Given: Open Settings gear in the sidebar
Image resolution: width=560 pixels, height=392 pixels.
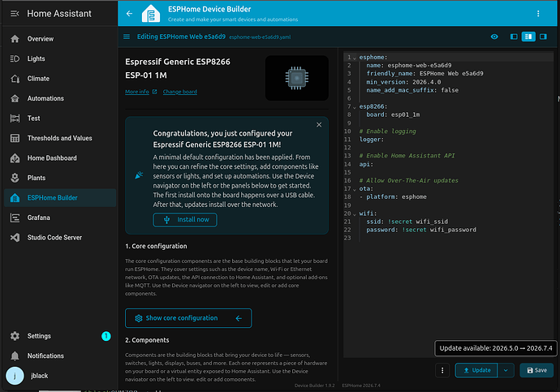Looking at the screenshot, I should 15,336.
